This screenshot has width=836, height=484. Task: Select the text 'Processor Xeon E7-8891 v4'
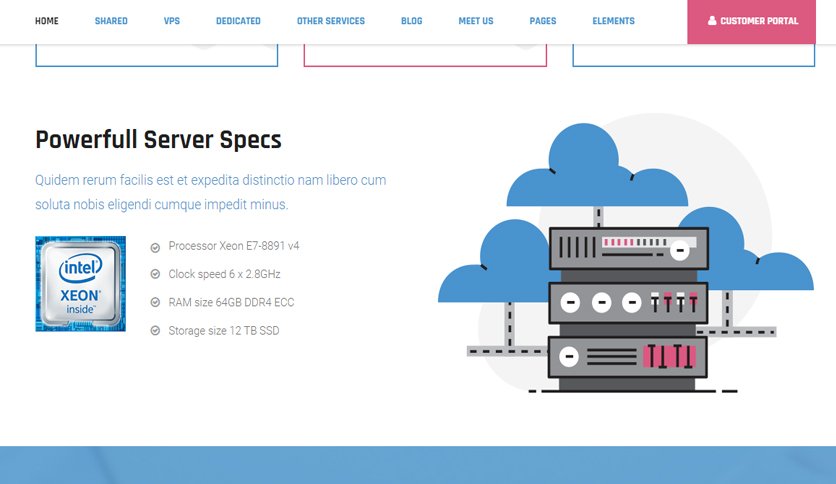coord(234,246)
